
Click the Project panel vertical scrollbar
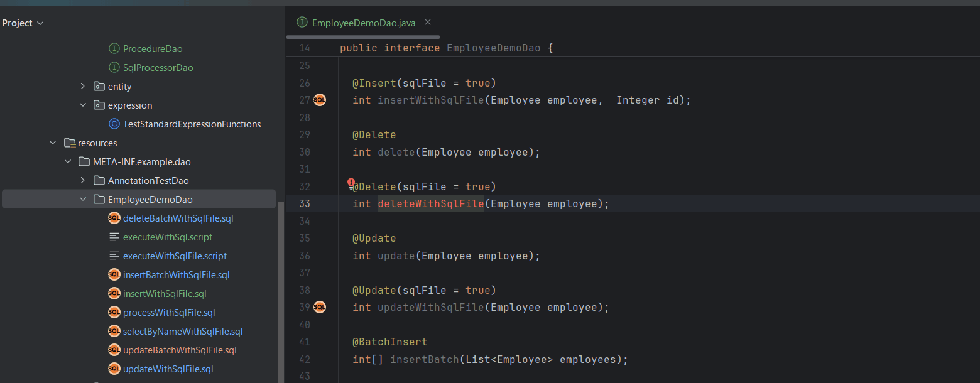281,292
